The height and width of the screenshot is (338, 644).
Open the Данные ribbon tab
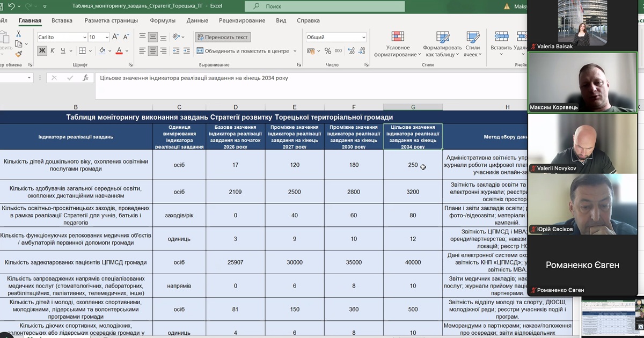coord(197,20)
